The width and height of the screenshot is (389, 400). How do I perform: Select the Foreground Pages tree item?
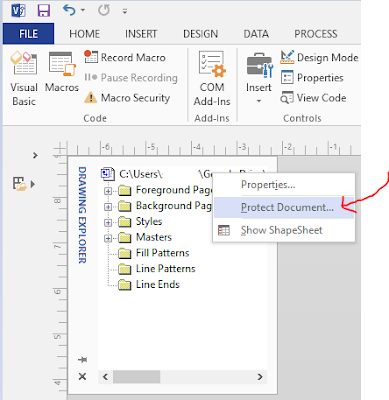pyautogui.click(x=173, y=190)
